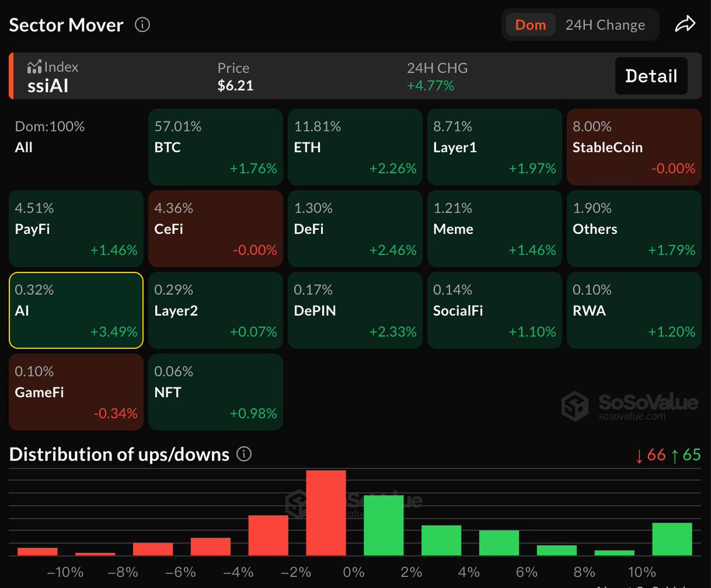Switch to the 24H Change view
The width and height of the screenshot is (711, 588).
pos(605,25)
